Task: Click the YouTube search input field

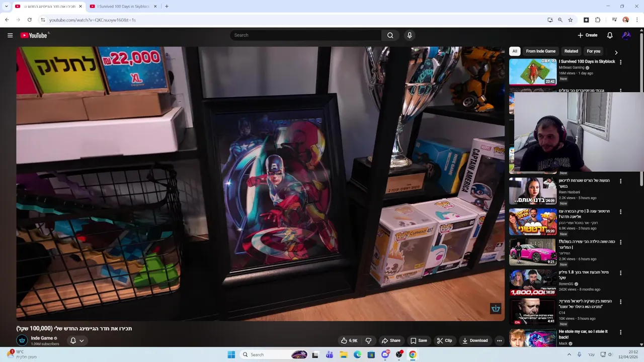Action: tap(306, 35)
